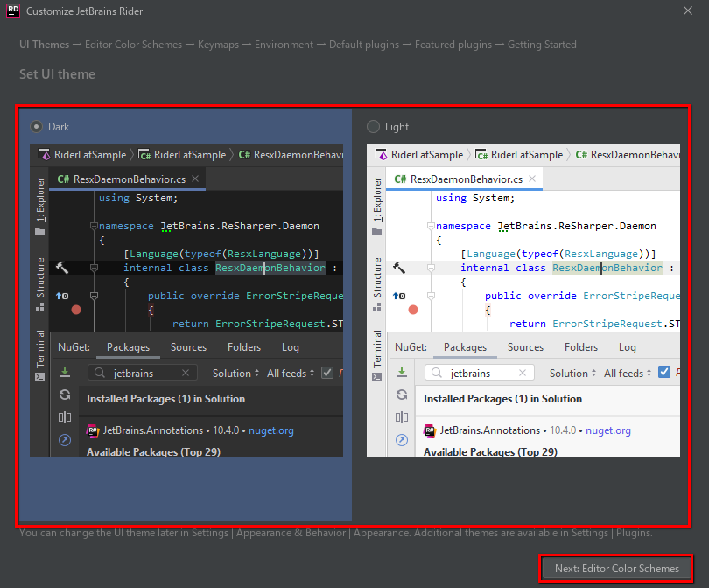
Task: Open the Solution dropdown in Light preview
Action: point(573,374)
